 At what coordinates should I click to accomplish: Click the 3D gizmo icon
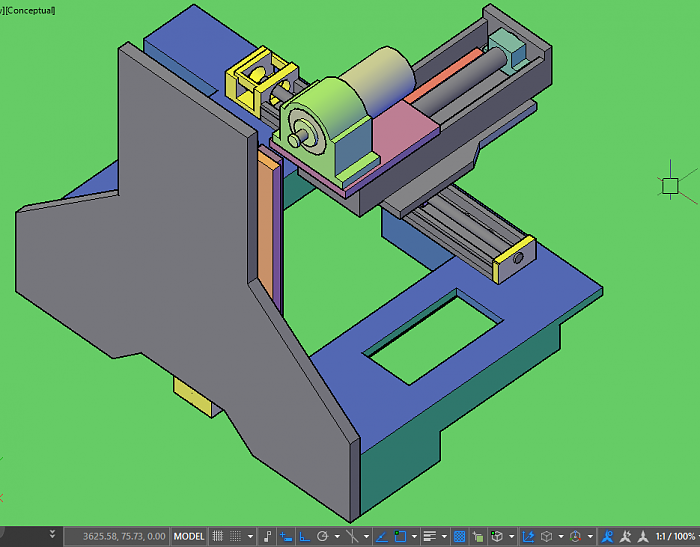click(x=575, y=536)
